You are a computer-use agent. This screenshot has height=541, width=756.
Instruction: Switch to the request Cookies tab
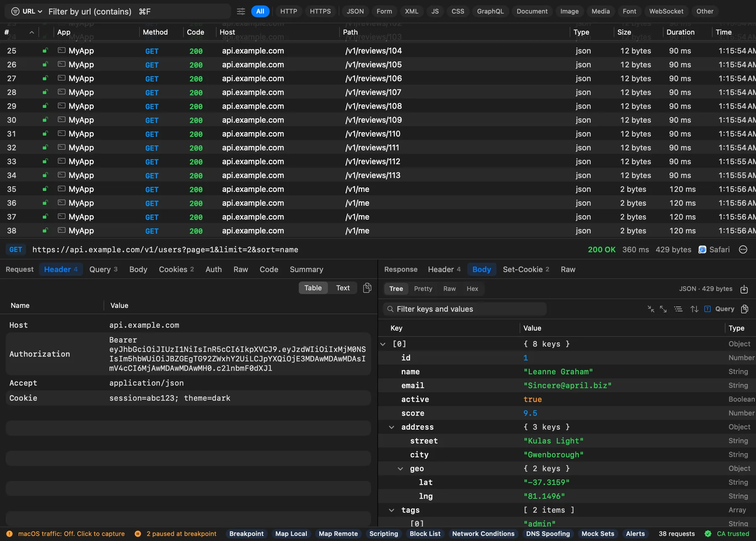click(176, 269)
